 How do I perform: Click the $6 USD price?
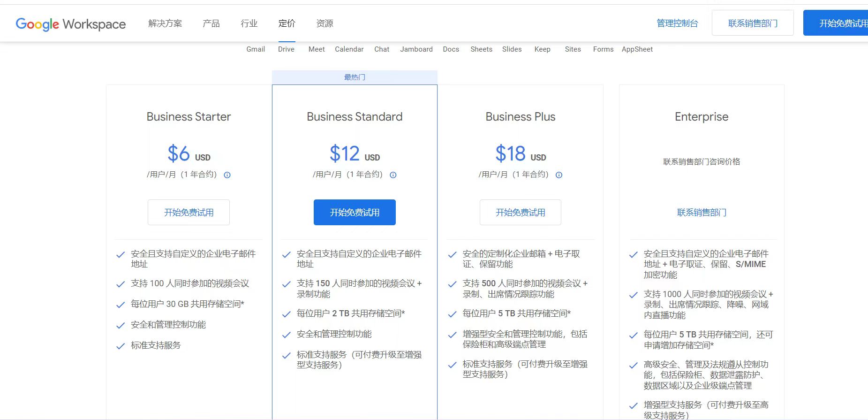(x=189, y=153)
